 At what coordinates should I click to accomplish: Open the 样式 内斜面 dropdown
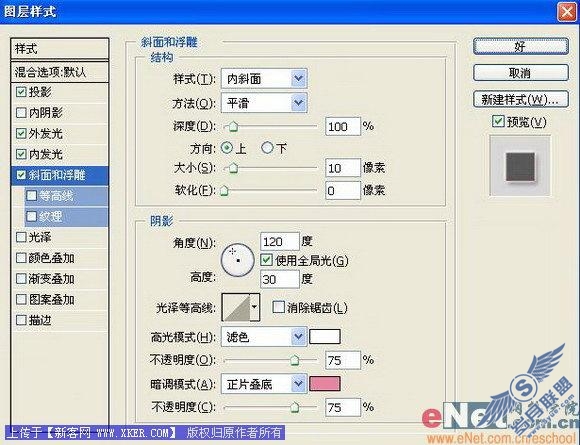pos(264,78)
